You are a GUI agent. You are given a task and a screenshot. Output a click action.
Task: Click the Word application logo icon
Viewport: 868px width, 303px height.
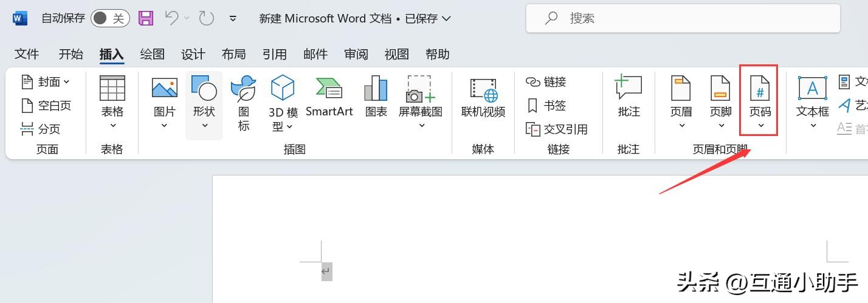[x=19, y=18]
